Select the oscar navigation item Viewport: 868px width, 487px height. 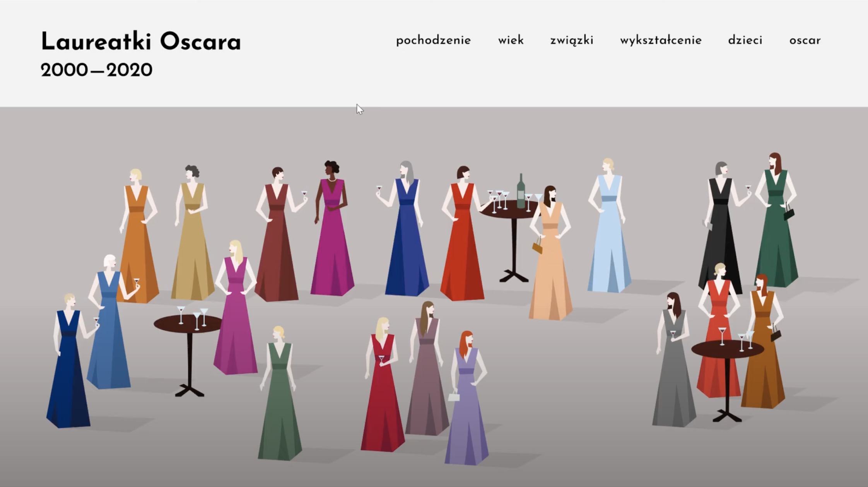click(x=805, y=41)
